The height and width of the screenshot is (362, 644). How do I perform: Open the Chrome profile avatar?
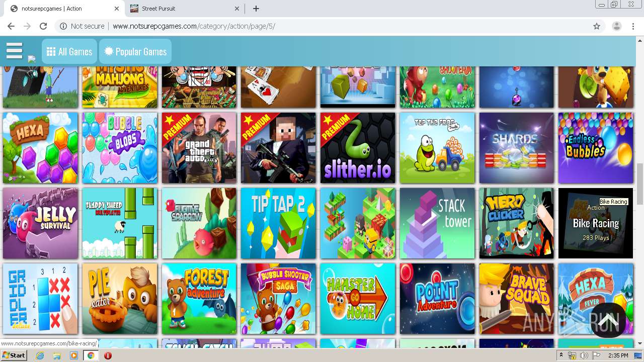tap(617, 26)
